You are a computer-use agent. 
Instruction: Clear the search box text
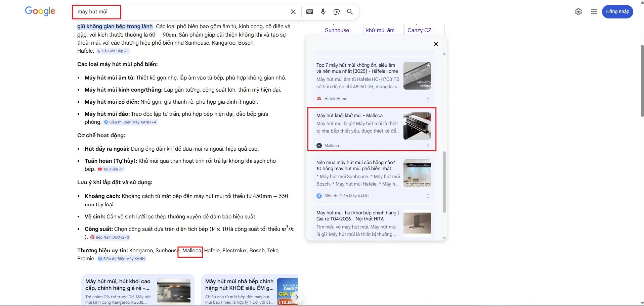click(293, 12)
